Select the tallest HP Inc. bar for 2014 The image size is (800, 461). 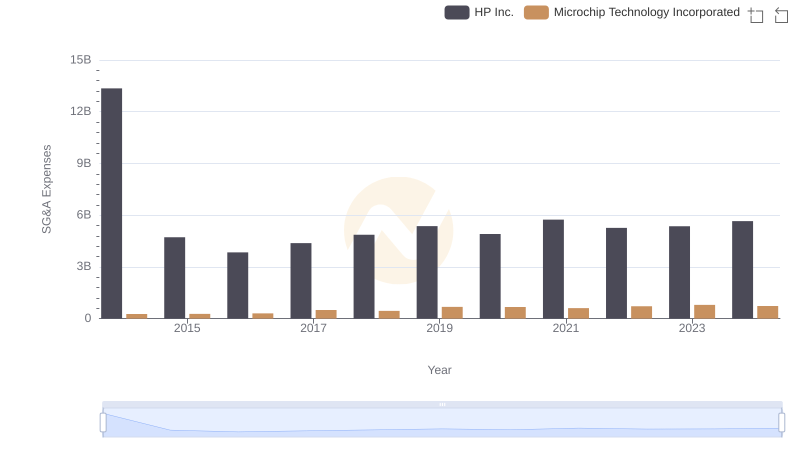click(x=112, y=203)
